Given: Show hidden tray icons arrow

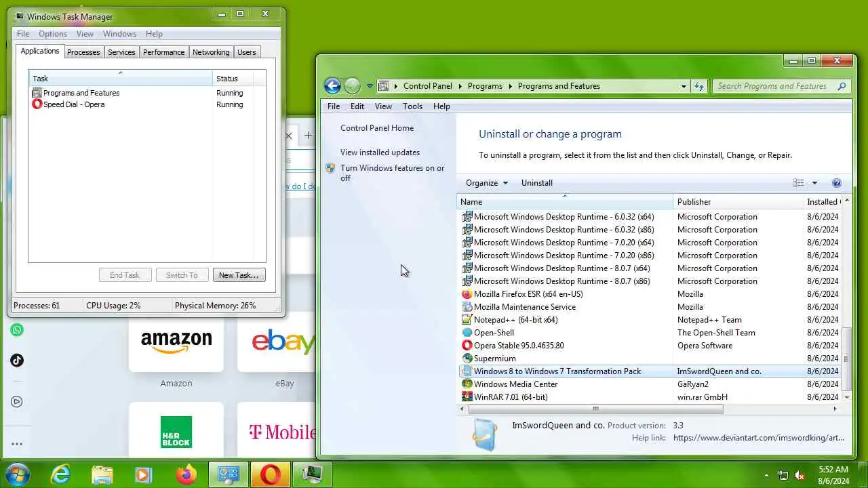Looking at the screenshot, I should pos(766,475).
